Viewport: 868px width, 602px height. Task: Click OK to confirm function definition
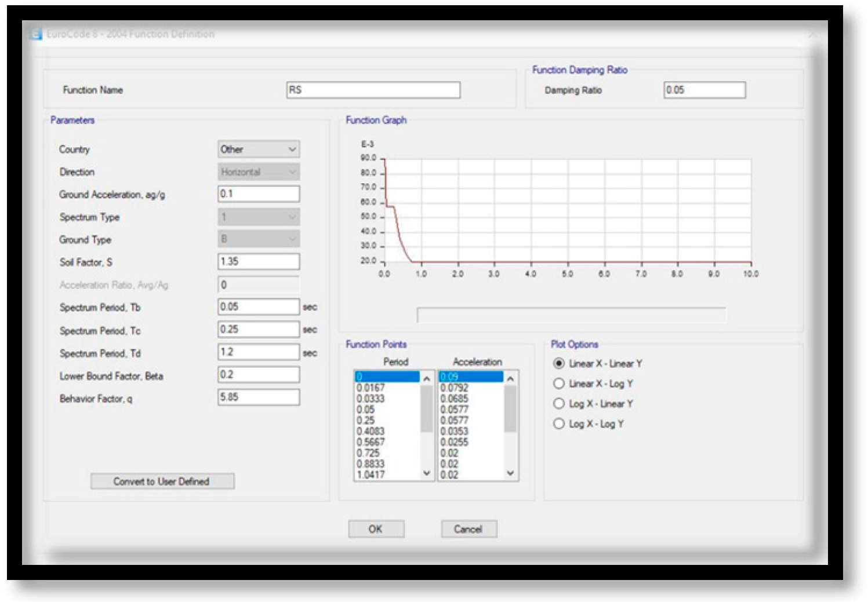pos(376,528)
